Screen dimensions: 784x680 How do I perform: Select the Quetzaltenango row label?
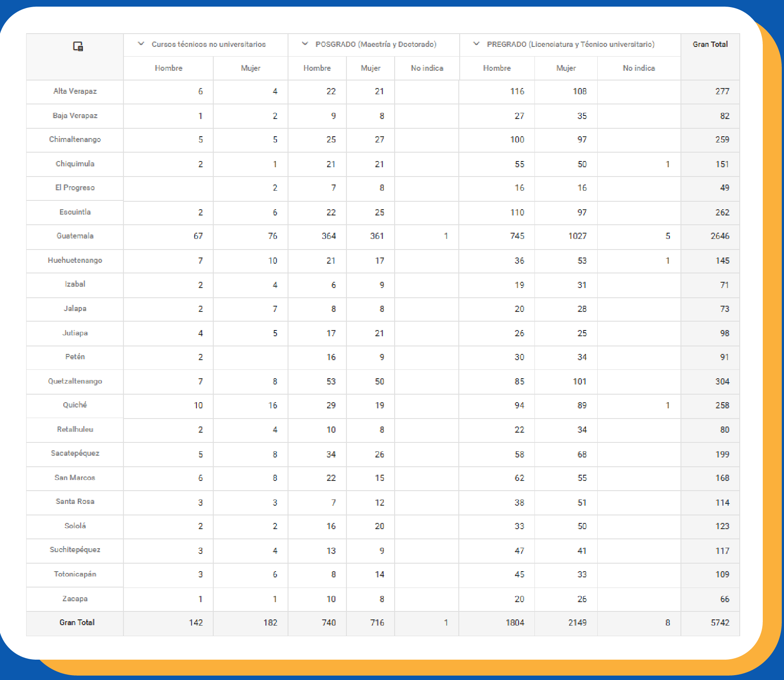[x=75, y=381]
